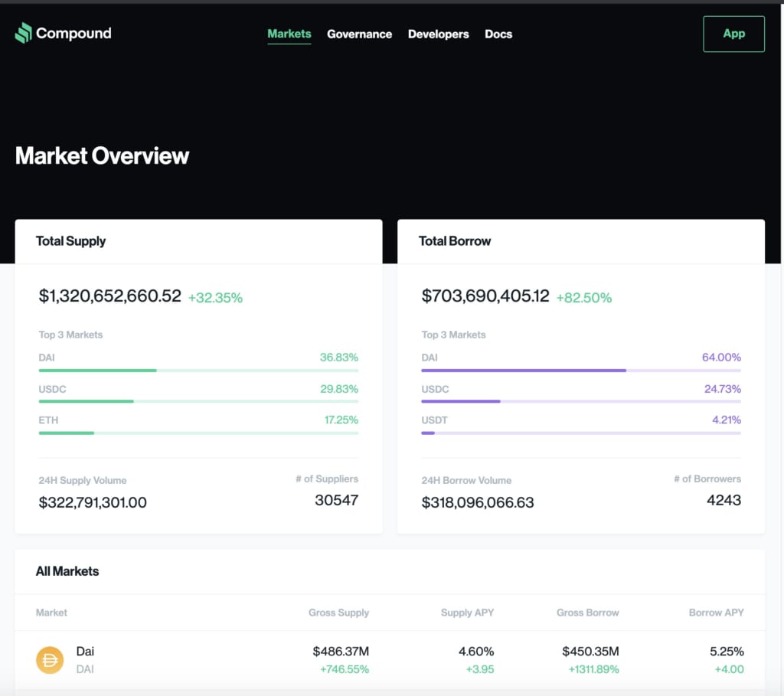Click the Total Supply card title

70,241
